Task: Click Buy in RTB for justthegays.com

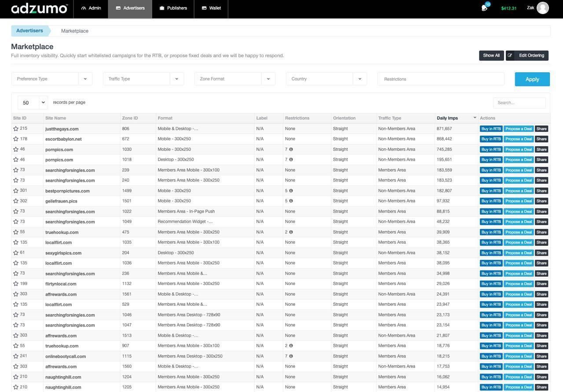Action: (491, 129)
